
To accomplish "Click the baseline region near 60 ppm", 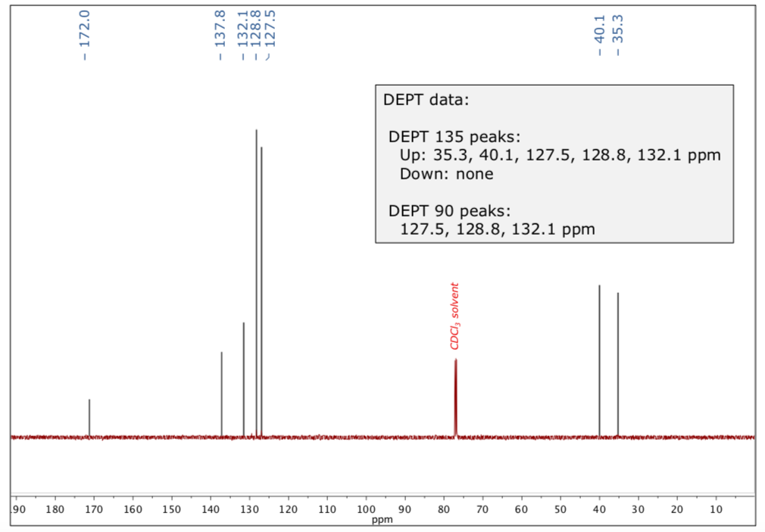I will pyautogui.click(x=521, y=436).
